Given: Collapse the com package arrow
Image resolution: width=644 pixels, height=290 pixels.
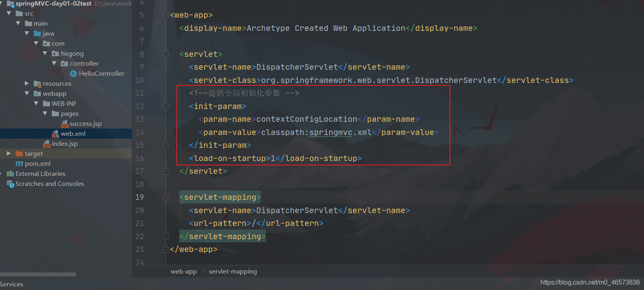Looking at the screenshot, I should coord(36,43).
